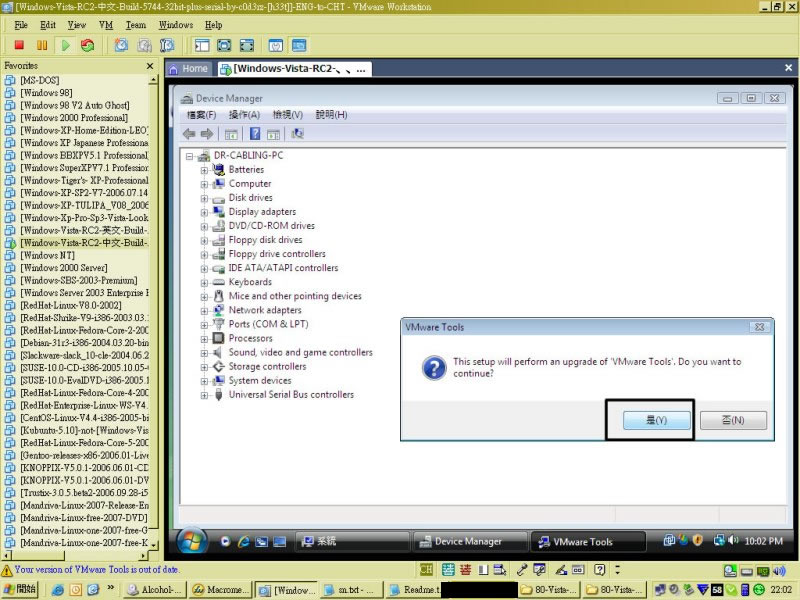Screen dimensions: 800x600
Task: Expand the Disk drives node
Action: [x=204, y=198]
